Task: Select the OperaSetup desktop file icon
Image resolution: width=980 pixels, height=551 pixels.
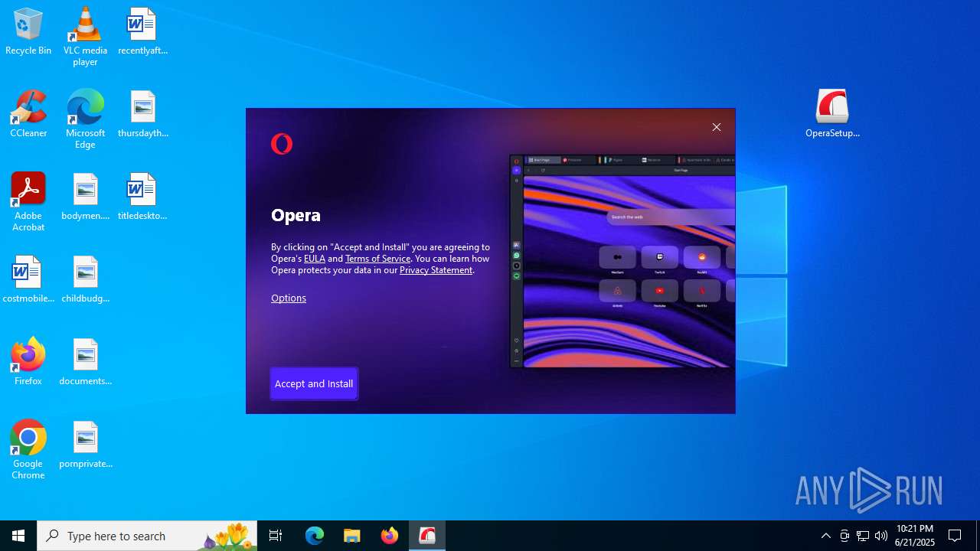Action: (x=832, y=114)
